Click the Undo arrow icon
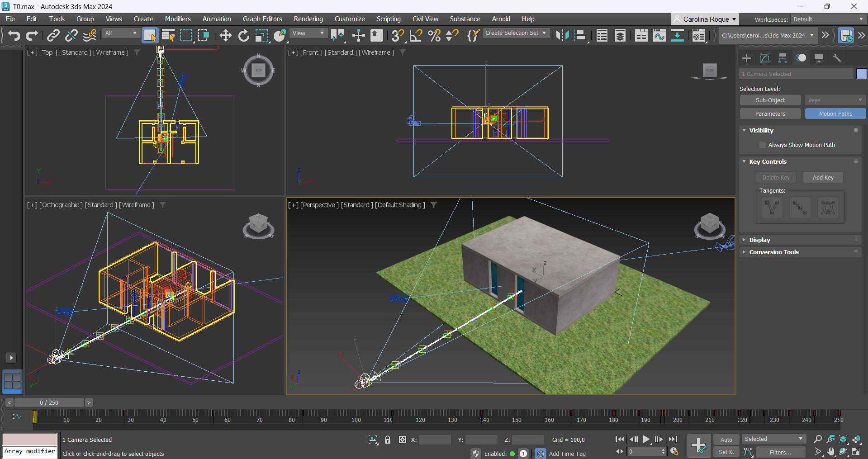Screen dimensions: 868x459 point(14,35)
